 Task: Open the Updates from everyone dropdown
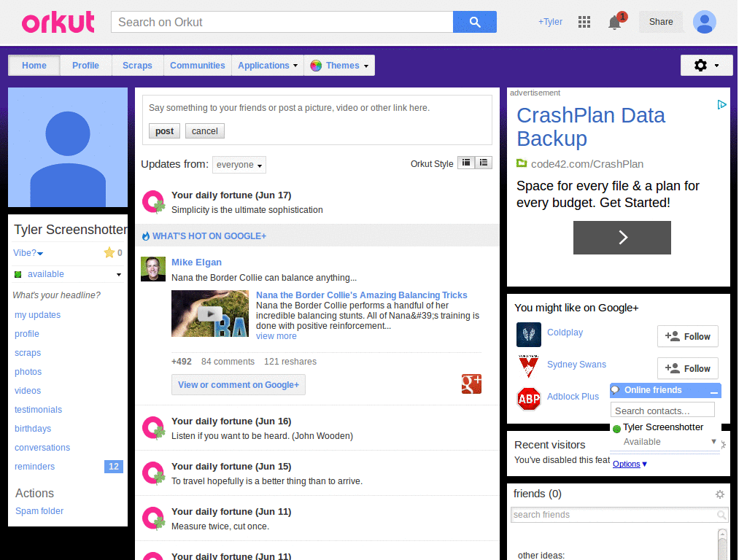click(x=239, y=165)
